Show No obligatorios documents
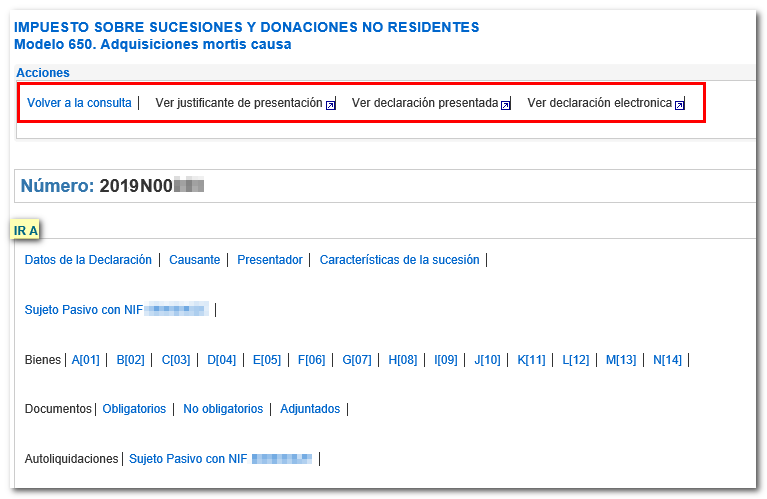Viewport: 767px width, 499px height. (223, 409)
